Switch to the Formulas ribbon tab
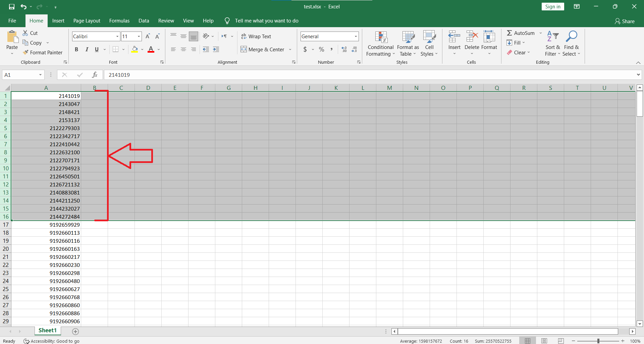This screenshot has width=644, height=344. coord(119,21)
